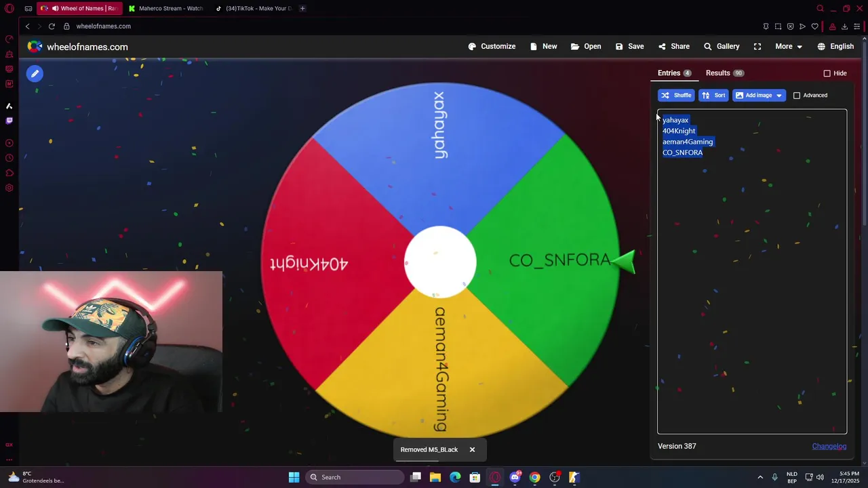Click inside the entries text box

pyautogui.click(x=752, y=271)
